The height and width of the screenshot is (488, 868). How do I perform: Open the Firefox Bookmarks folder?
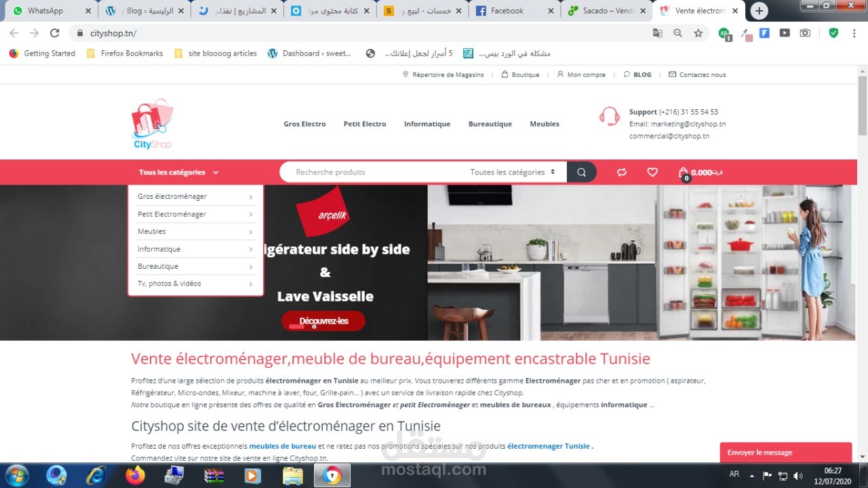[x=125, y=54]
